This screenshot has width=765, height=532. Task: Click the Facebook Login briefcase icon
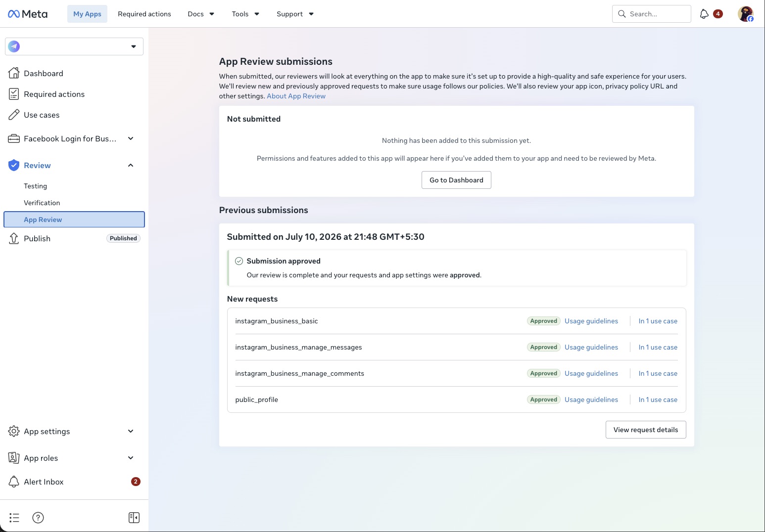(x=14, y=138)
